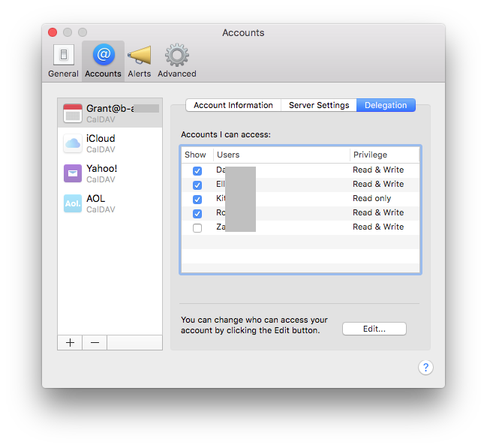Select the Delegation tab
The width and height of the screenshot is (487, 448).
coord(386,105)
